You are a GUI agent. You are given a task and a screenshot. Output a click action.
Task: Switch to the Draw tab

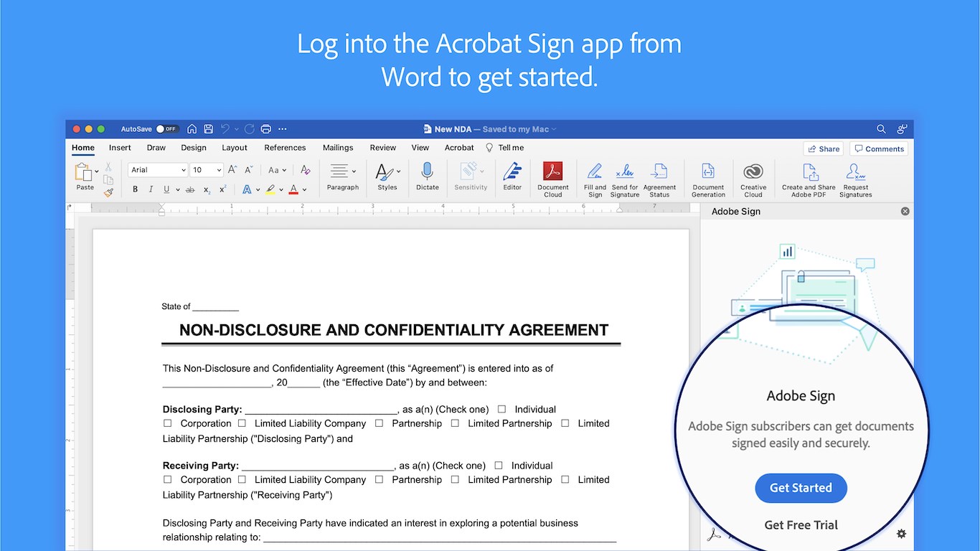[156, 148]
